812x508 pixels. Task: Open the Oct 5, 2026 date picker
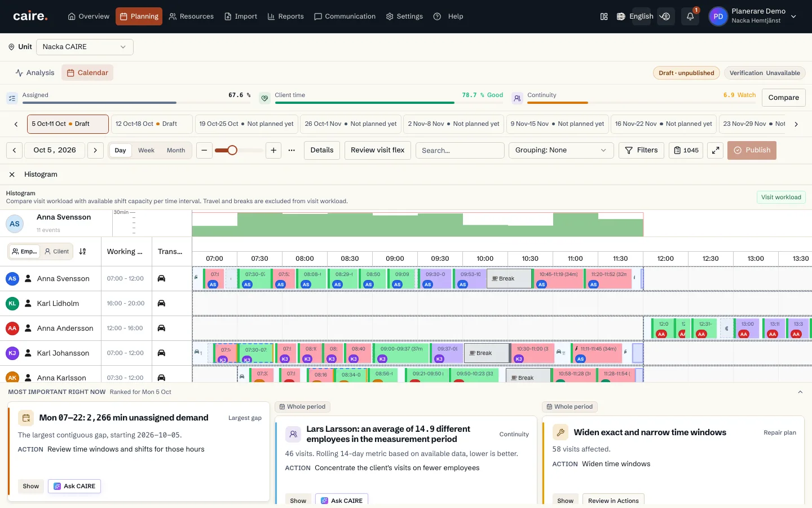[x=55, y=150]
